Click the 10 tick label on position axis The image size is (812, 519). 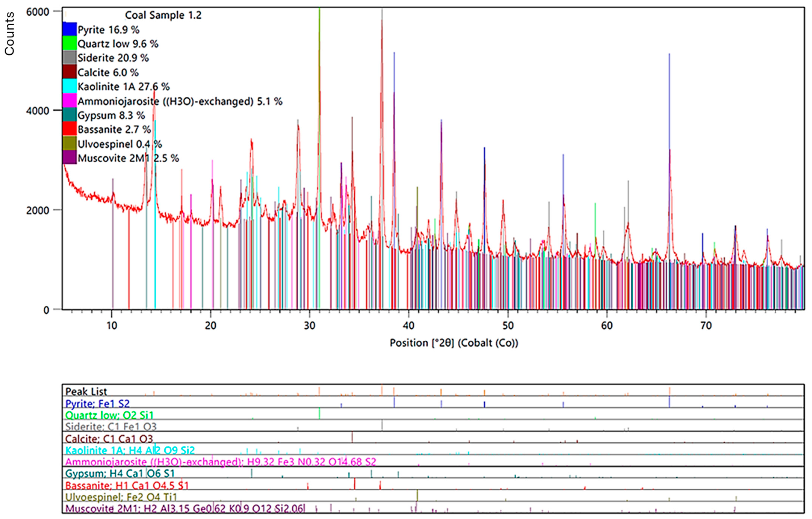[x=112, y=326]
